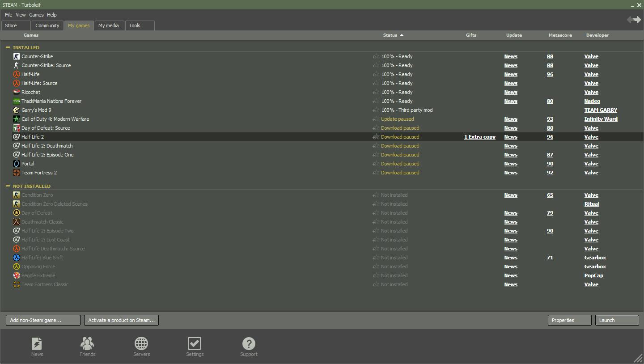Image resolution: width=644 pixels, height=364 pixels.
Task: Toggle favorite star for Garry's Mod 9
Action: coord(376,110)
